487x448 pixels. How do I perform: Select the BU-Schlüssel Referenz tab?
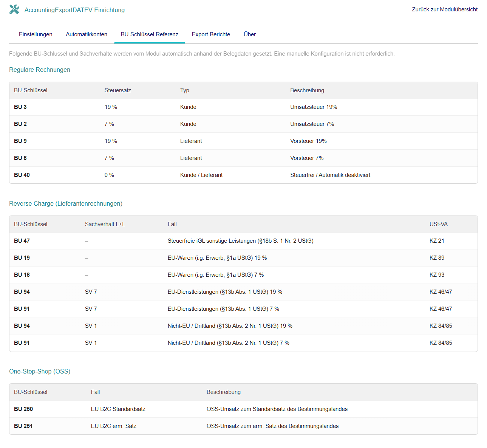(x=149, y=34)
